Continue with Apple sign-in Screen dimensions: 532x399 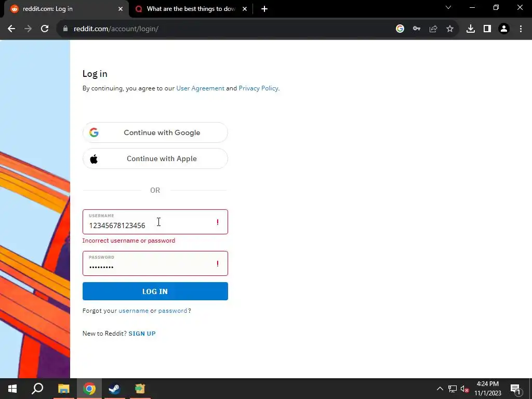point(155,158)
